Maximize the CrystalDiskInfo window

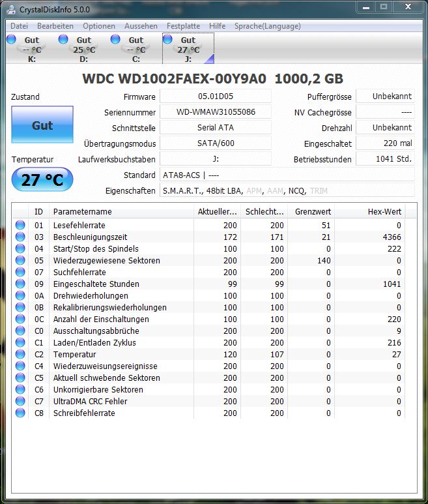pos(383,7)
